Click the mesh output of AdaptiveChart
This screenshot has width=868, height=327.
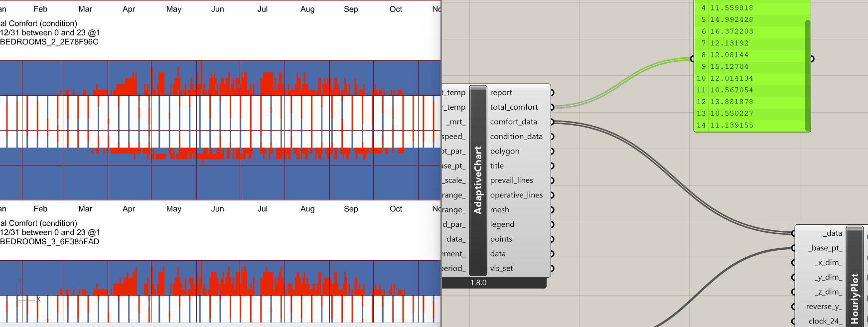click(x=499, y=210)
